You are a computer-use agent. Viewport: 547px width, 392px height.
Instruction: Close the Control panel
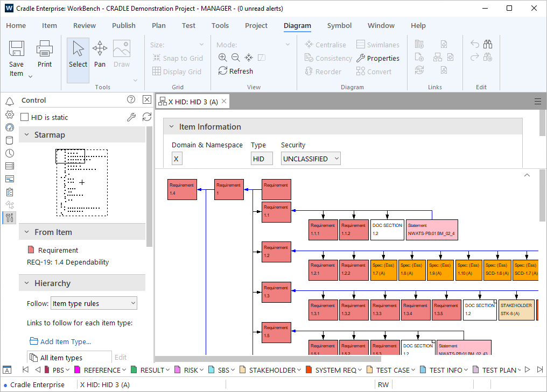tap(147, 99)
